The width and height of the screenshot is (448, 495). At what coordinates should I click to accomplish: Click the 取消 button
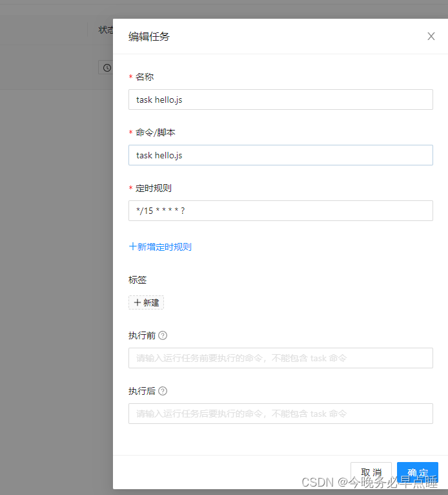[371, 472]
